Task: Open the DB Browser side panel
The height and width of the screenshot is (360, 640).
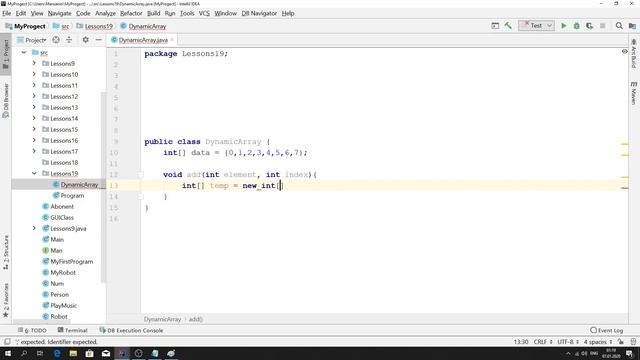Action: (6, 100)
